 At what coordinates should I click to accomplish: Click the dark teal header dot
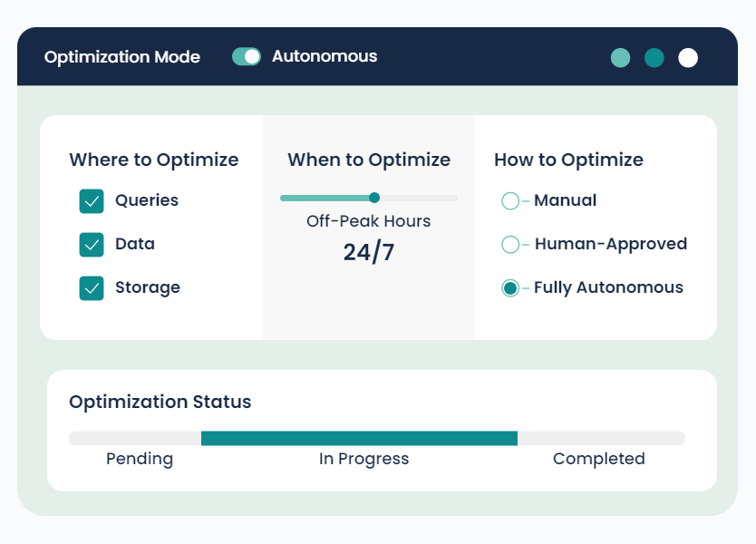point(654,58)
